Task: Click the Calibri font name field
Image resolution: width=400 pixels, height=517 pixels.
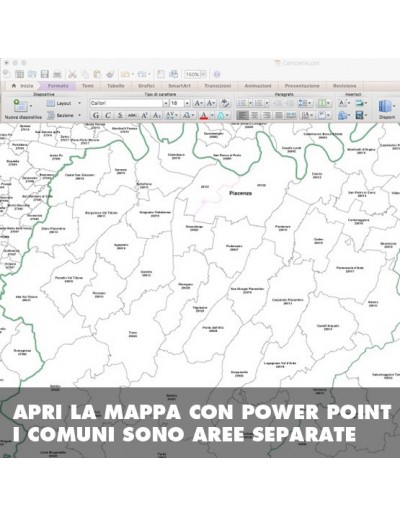Action: click(x=126, y=103)
